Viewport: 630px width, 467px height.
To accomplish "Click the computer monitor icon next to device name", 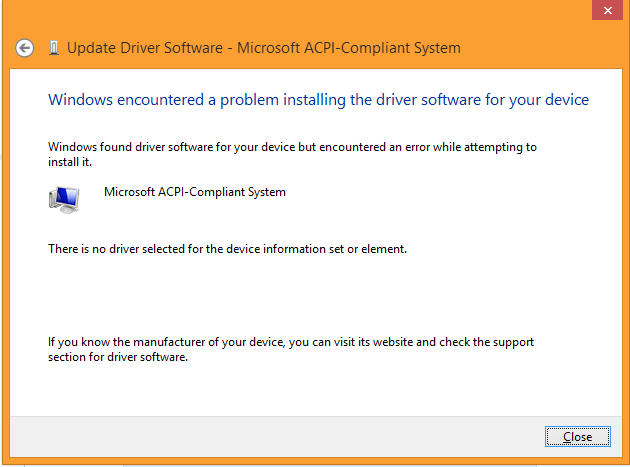I will click(64, 200).
